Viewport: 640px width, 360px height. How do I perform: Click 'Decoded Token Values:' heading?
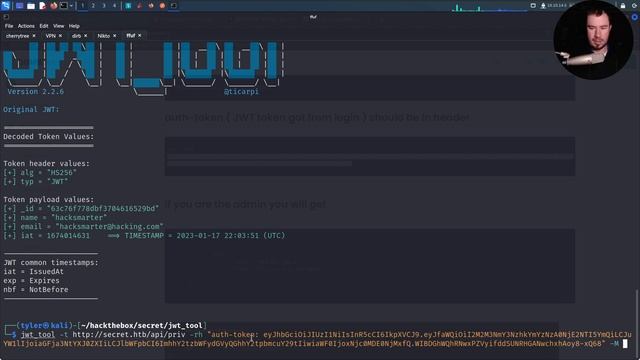click(x=49, y=137)
